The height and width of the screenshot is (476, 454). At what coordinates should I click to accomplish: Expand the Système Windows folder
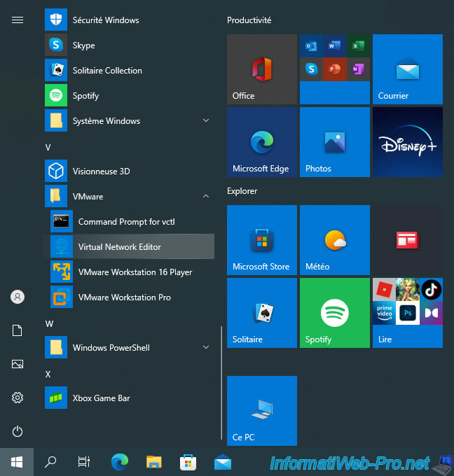pos(206,121)
